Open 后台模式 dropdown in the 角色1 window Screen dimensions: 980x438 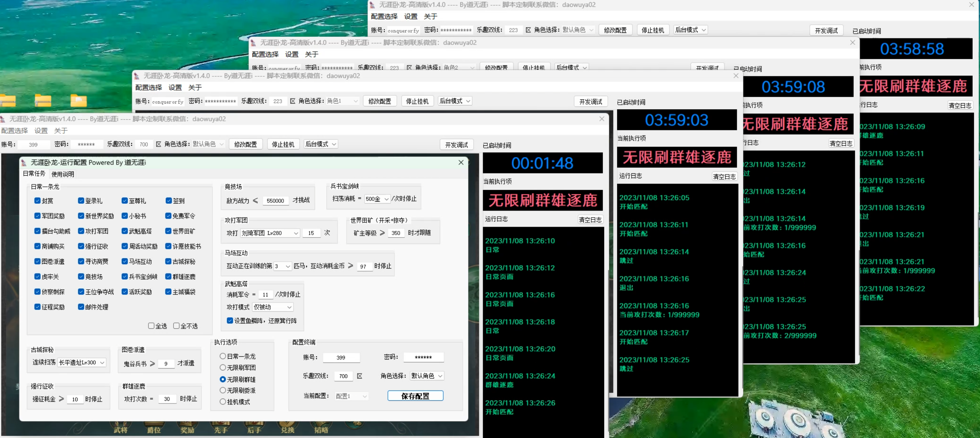pos(455,101)
